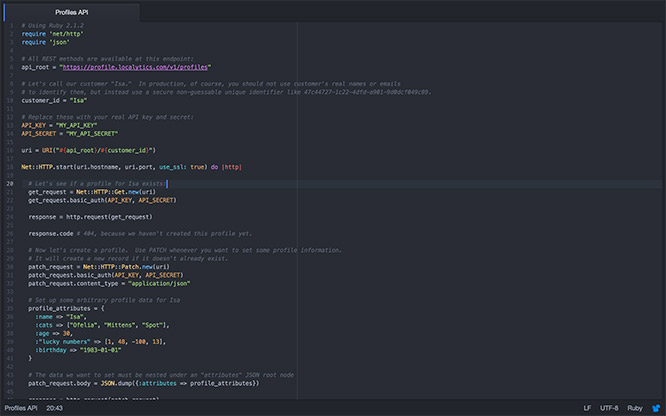Click the 20:43 cursor position indicator
The image size is (666, 416).
(x=54, y=408)
